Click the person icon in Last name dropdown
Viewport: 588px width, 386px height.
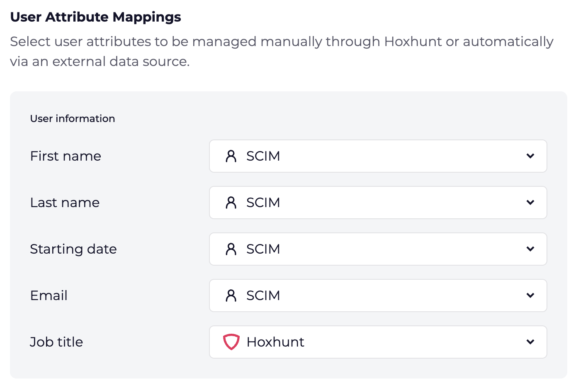(231, 203)
